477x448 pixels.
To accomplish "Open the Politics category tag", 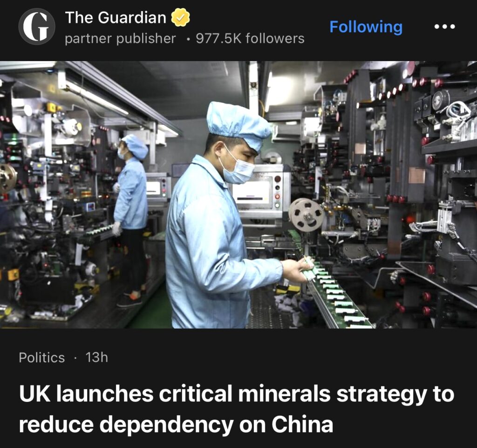I will point(41,358).
